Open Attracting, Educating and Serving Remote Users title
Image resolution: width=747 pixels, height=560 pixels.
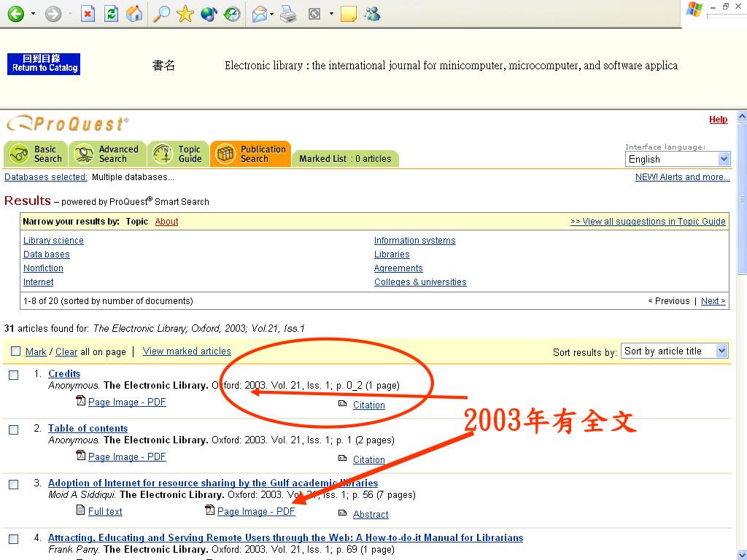pos(285,537)
